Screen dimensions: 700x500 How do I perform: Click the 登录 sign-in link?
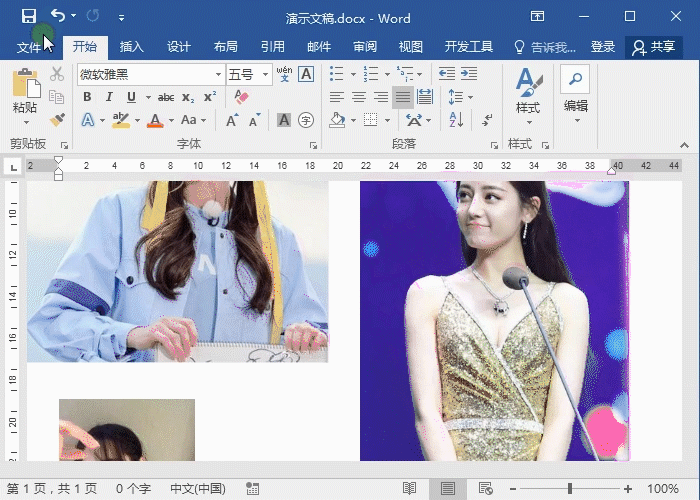602,47
